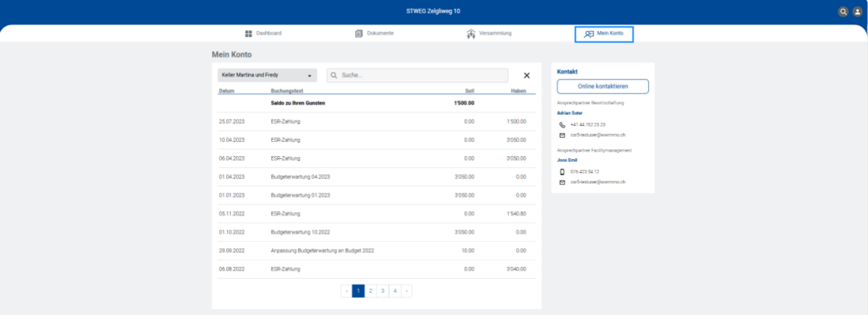The width and height of the screenshot is (868, 315).
Task: Click the STWEG Zelgliweg 10 title
Action: coord(433,11)
